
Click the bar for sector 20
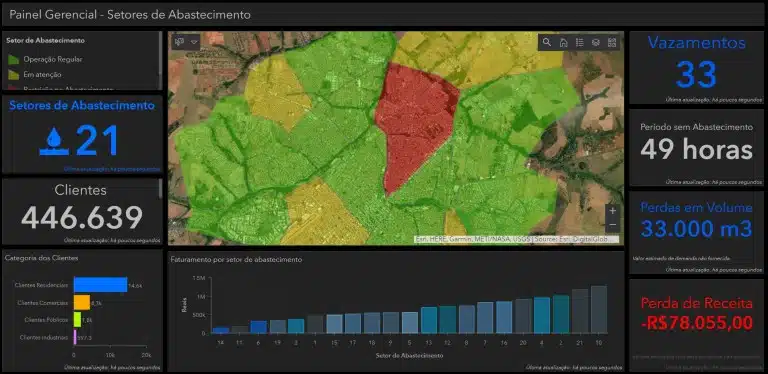click(x=523, y=316)
